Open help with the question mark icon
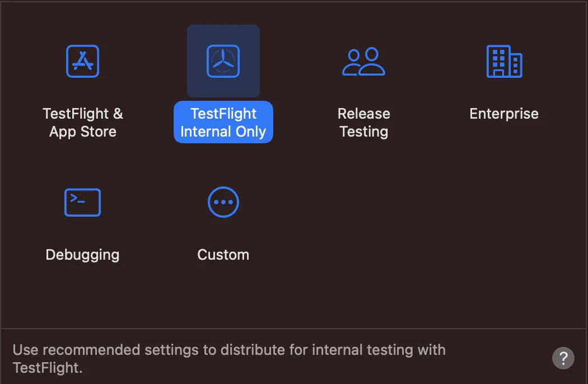588x384 pixels. (x=563, y=358)
